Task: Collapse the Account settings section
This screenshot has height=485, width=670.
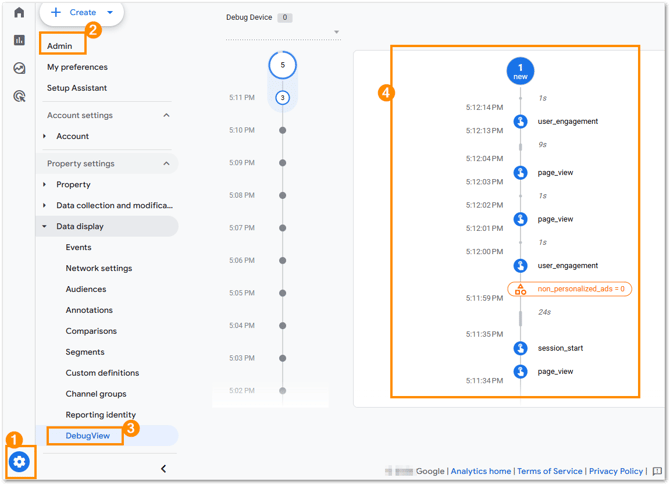Action: [166, 115]
